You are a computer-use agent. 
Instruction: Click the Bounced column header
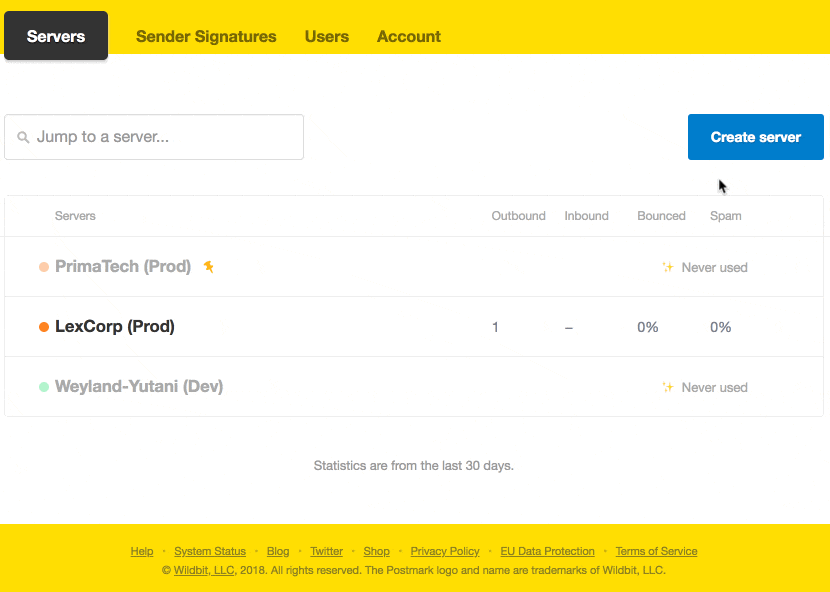(661, 216)
